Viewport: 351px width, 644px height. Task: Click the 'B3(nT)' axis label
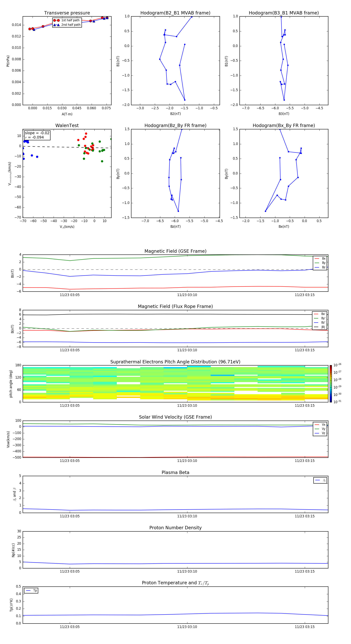(284, 114)
